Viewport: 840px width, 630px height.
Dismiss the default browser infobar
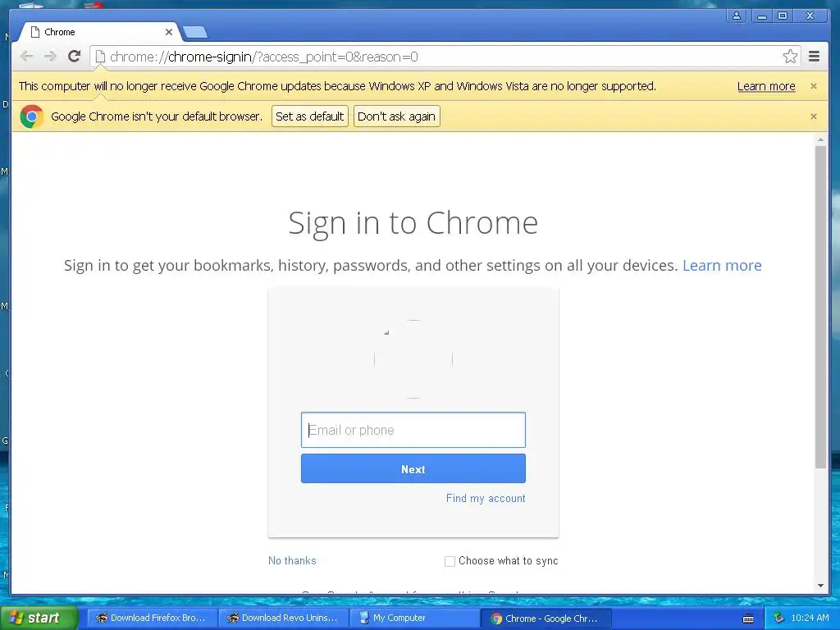coord(813,116)
